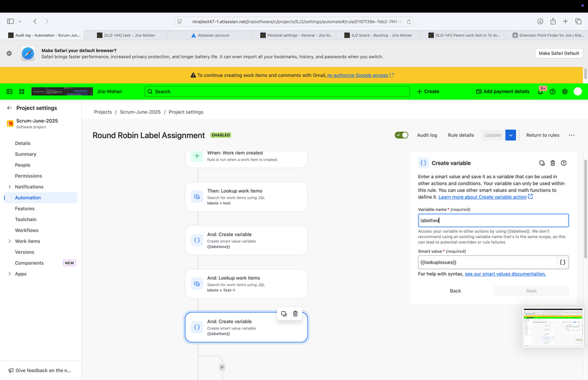Expand Work items sidebar section
588x380 pixels.
click(x=10, y=241)
